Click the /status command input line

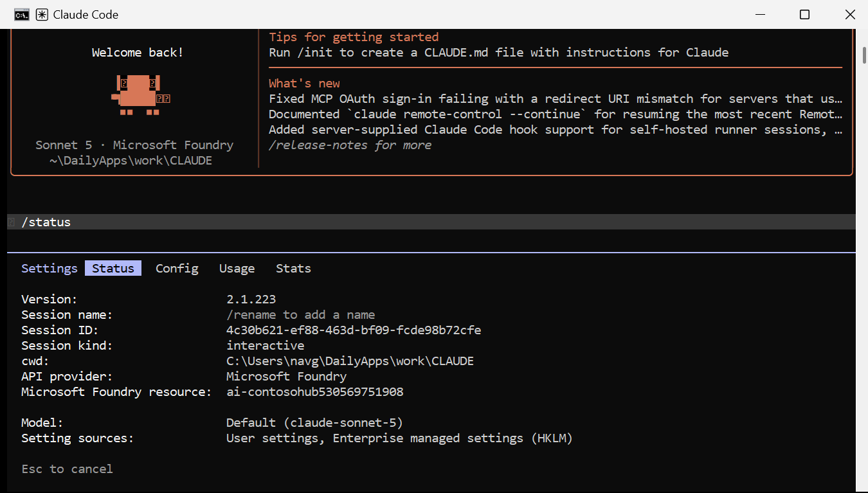[431, 222]
